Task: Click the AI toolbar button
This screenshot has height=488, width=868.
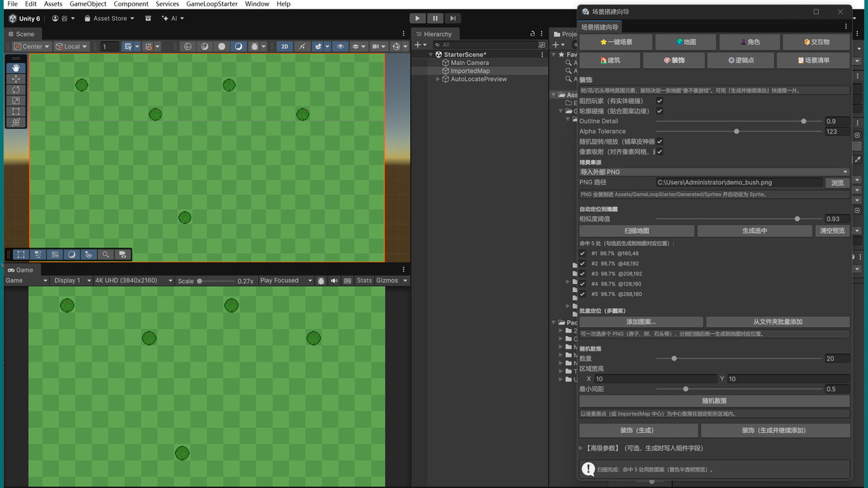Action: click(x=173, y=18)
